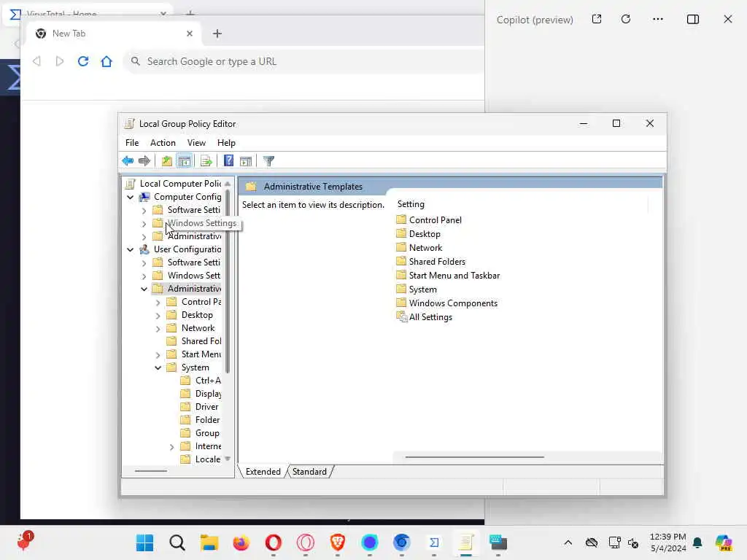The height and width of the screenshot is (560, 747).
Task: Open the View menu
Action: (196, 143)
